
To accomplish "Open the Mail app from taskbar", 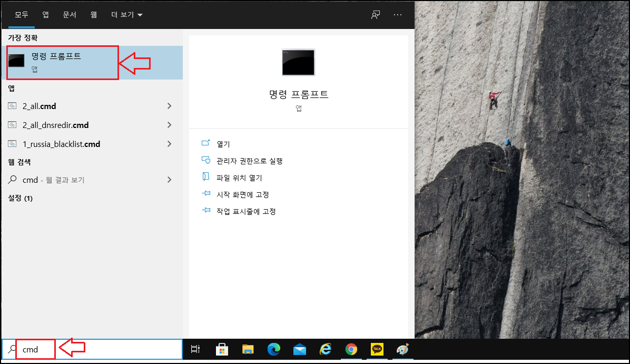I will (x=300, y=350).
